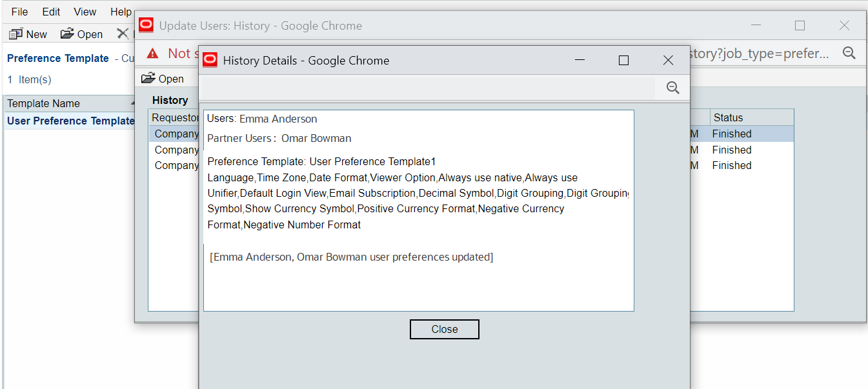This screenshot has width=868, height=389.
Task: Open the View menu
Action: coord(85,12)
